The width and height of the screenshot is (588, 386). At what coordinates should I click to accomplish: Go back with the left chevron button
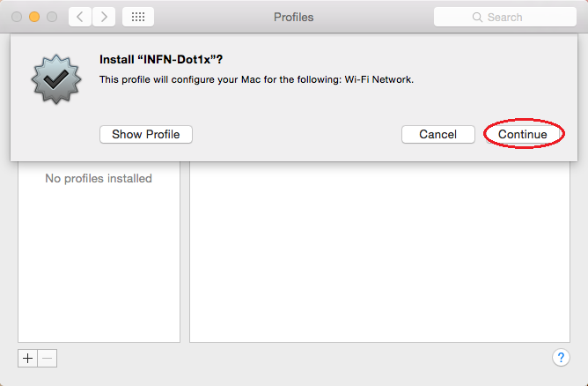[80, 17]
